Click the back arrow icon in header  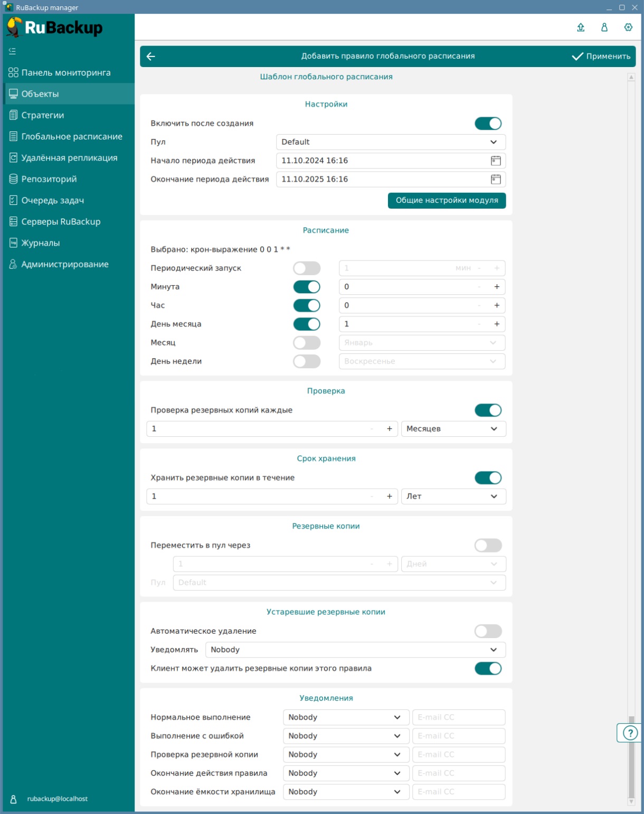point(151,57)
